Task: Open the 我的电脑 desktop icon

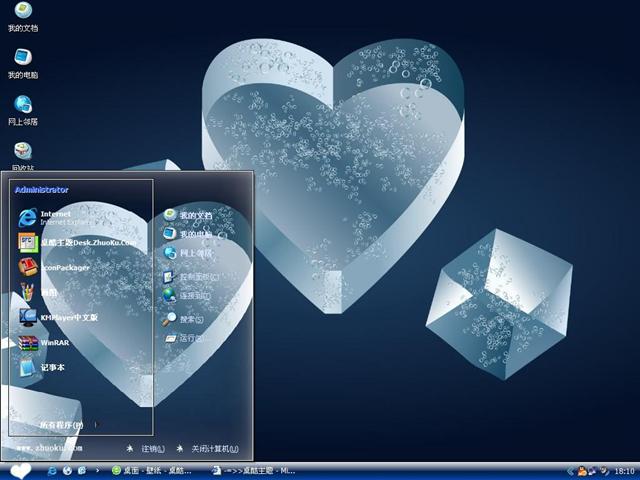Action: point(23,64)
